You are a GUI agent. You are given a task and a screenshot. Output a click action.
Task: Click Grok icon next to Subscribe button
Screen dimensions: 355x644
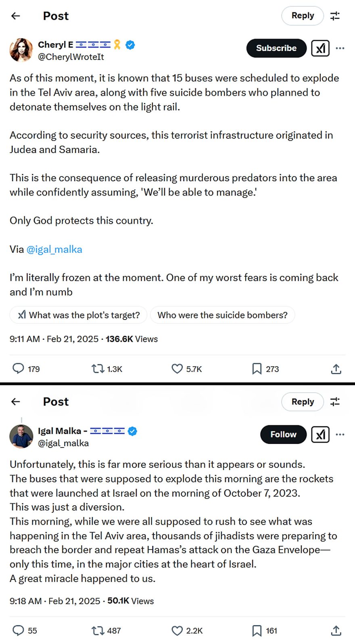320,48
